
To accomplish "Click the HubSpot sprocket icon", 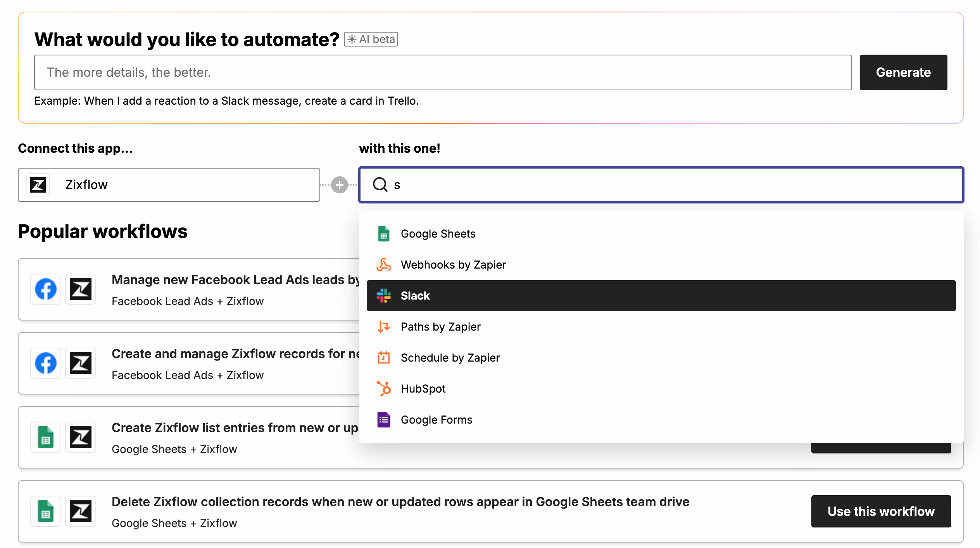I will 383,388.
